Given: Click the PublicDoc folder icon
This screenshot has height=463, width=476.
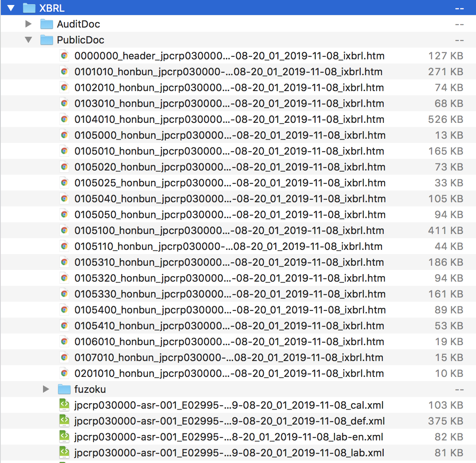Looking at the screenshot, I should coord(46,40).
